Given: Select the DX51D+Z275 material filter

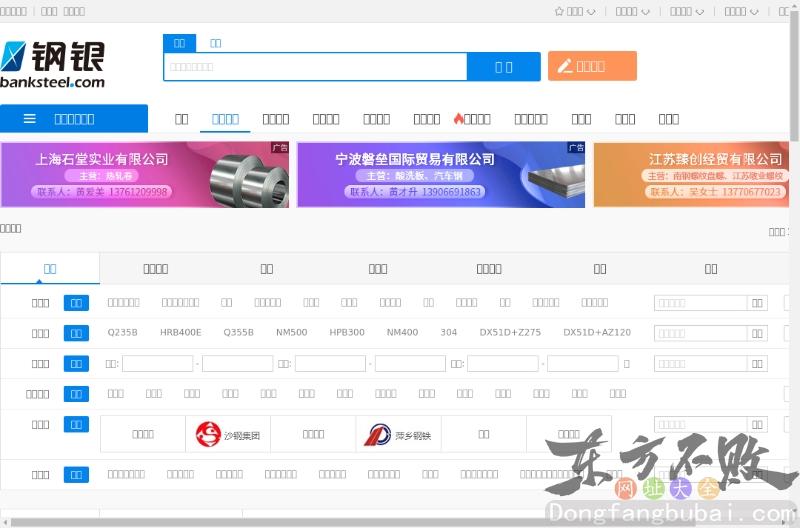Looking at the screenshot, I should pyautogui.click(x=510, y=333).
